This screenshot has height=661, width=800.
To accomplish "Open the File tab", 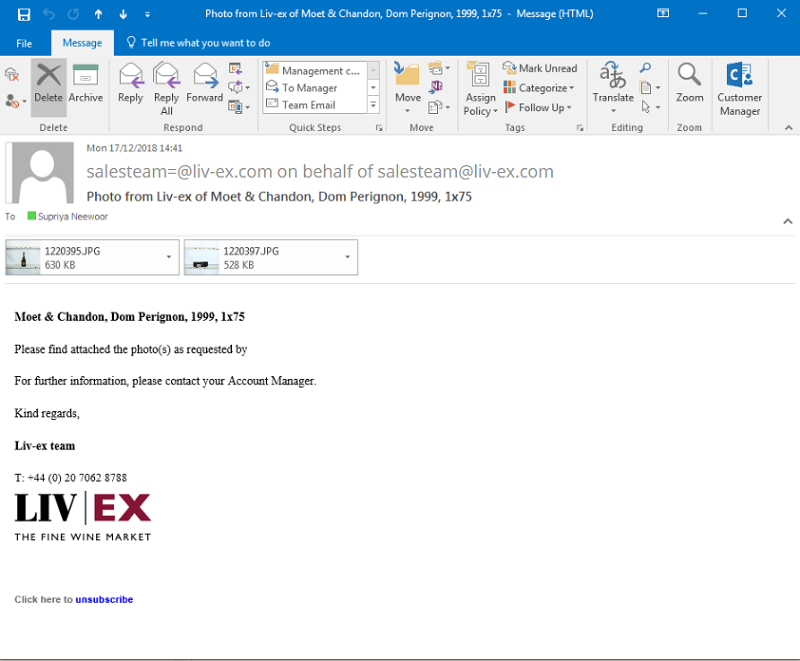I will click(24, 43).
